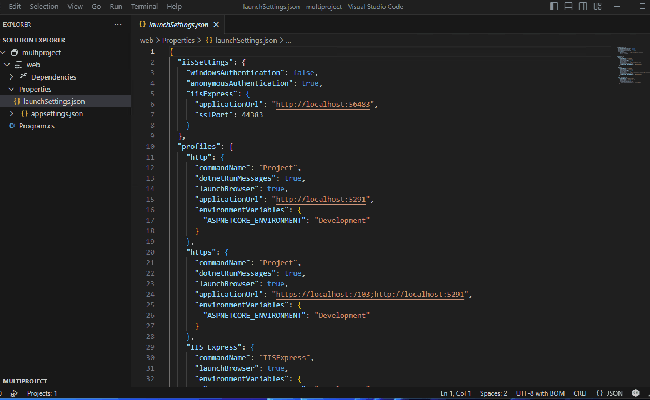The image size is (650, 400).
Task: Click the "IISExpress" value on line 30
Action: [285, 357]
